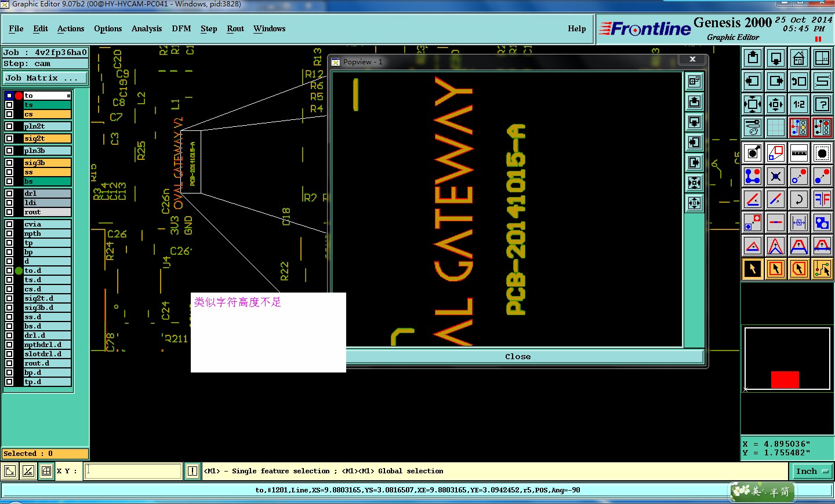Toggle the ts layer checkbox

pos(9,105)
